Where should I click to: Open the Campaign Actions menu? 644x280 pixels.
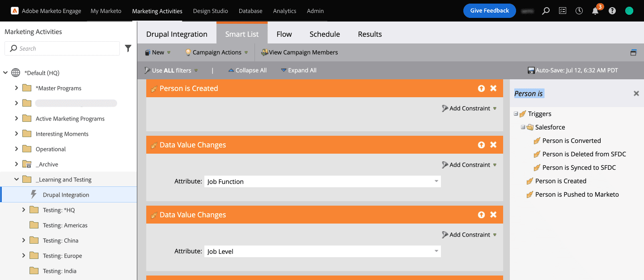pyautogui.click(x=216, y=52)
